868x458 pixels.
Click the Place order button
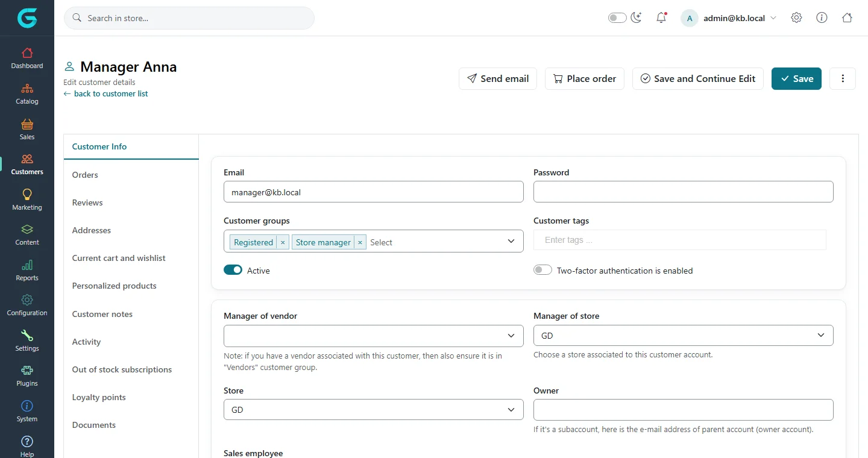coord(585,78)
